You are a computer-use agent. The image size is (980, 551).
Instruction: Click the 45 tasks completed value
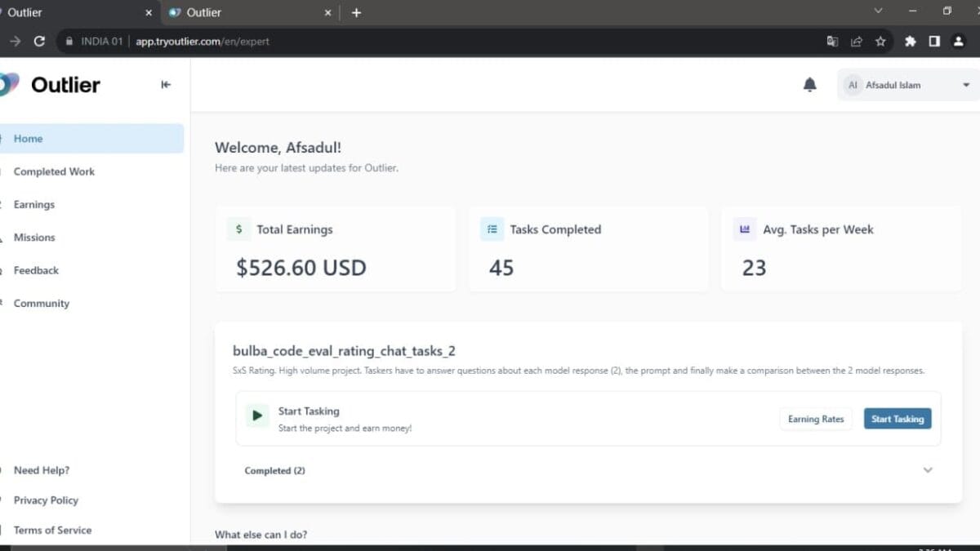click(501, 268)
